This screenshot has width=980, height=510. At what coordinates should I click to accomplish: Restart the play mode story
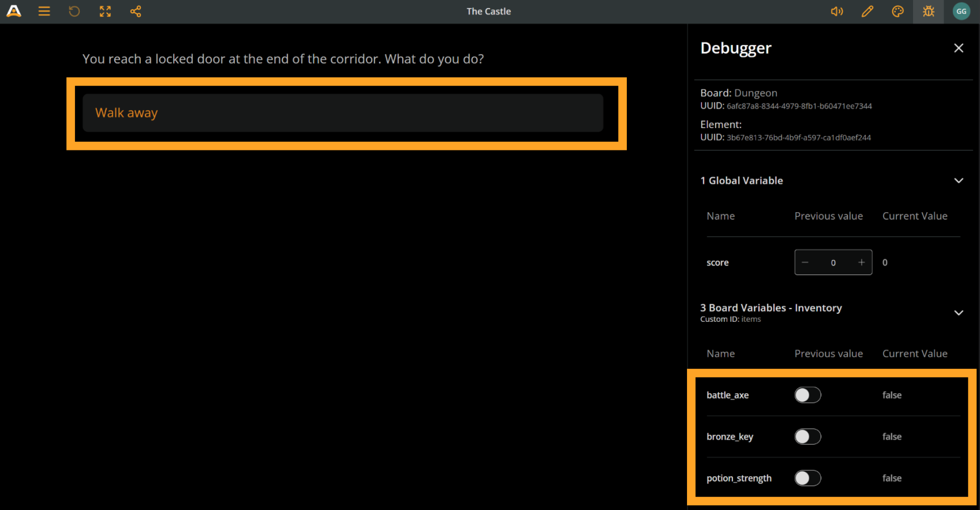[x=75, y=11]
